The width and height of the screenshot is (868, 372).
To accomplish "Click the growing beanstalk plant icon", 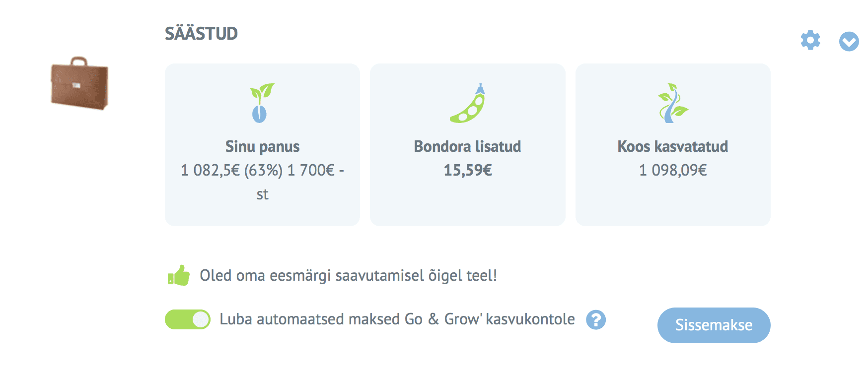I will click(672, 103).
